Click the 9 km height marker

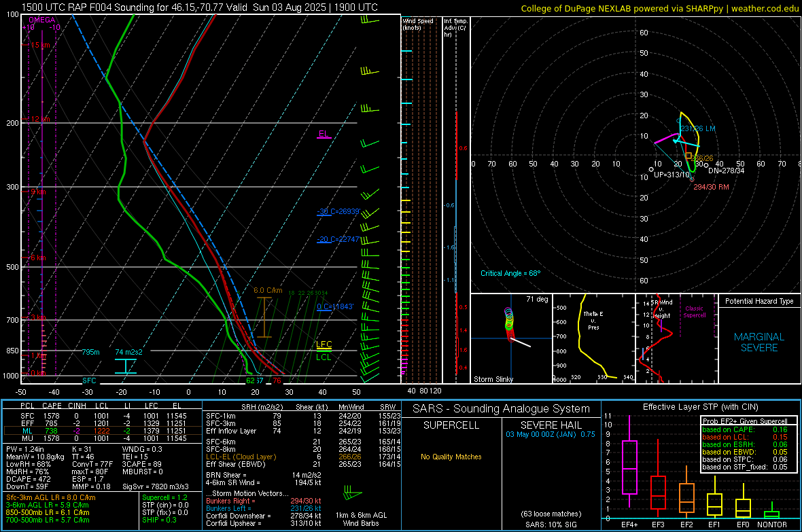tap(38, 192)
